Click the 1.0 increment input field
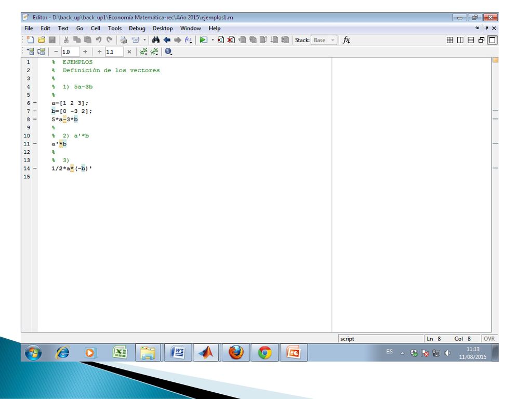Image resolution: width=532 pixels, height=399 pixels. 70,51
